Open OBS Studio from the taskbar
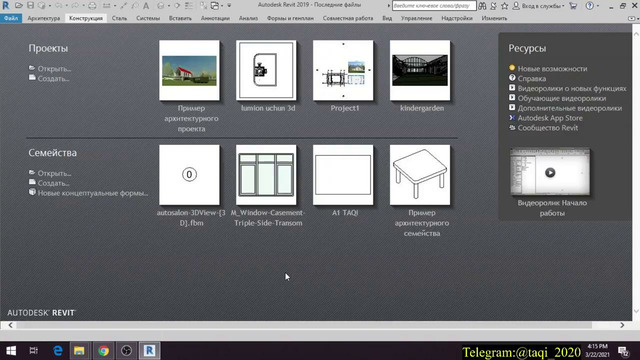Viewport: 640px width, 360px height. 126,351
